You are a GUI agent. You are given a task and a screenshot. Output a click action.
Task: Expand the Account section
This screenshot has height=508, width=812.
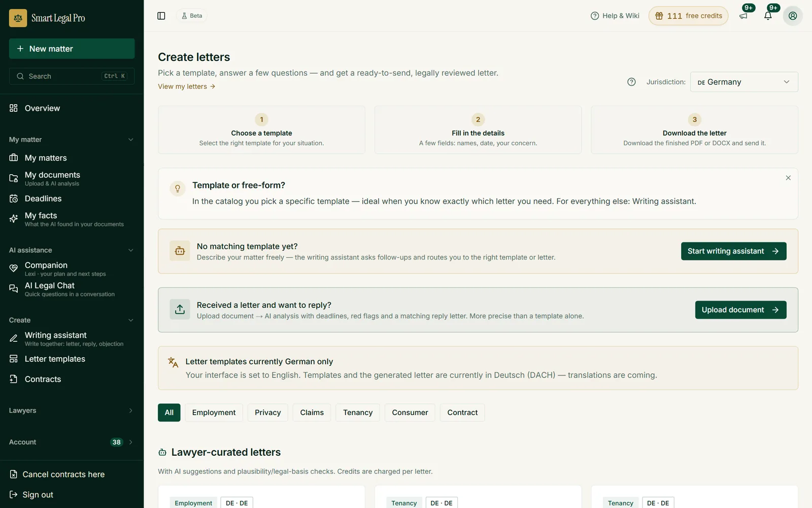click(x=72, y=442)
